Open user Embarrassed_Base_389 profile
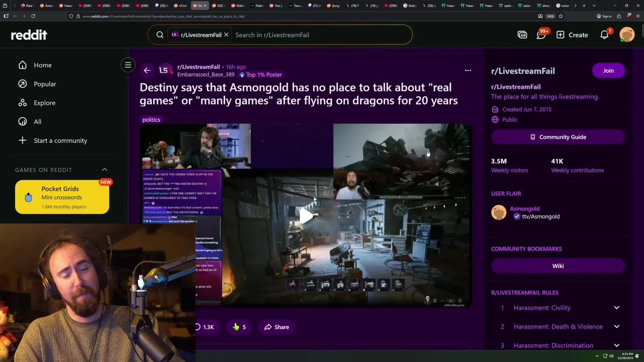The height and width of the screenshot is (362, 644). click(206, 74)
